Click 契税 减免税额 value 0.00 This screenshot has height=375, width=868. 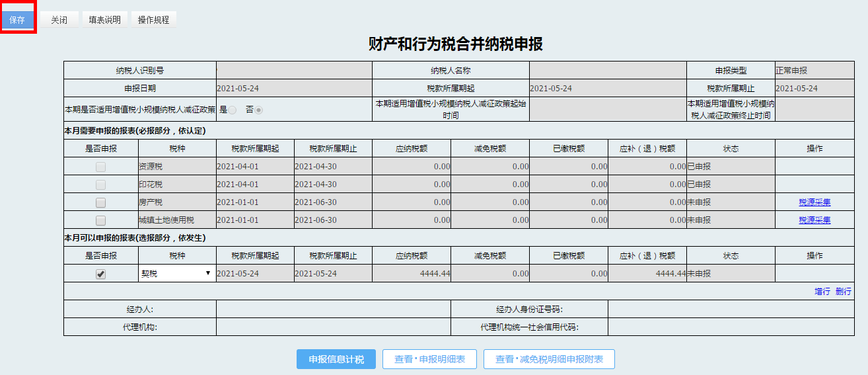pos(521,274)
